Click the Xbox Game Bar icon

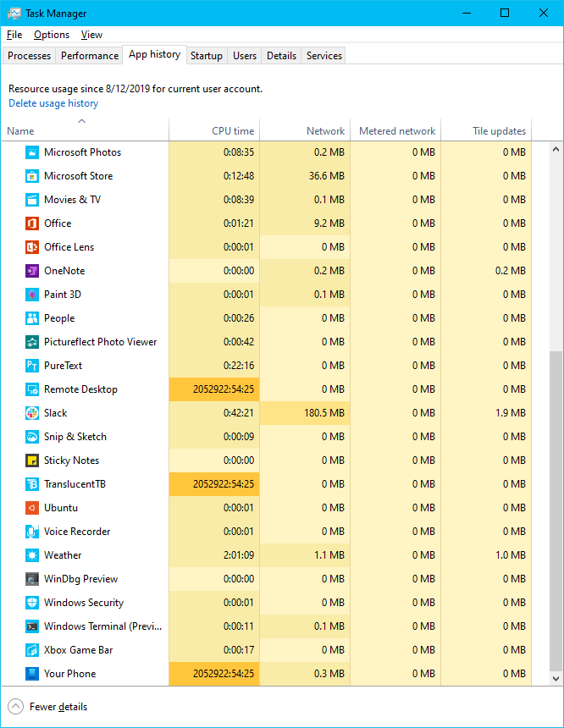(31, 650)
